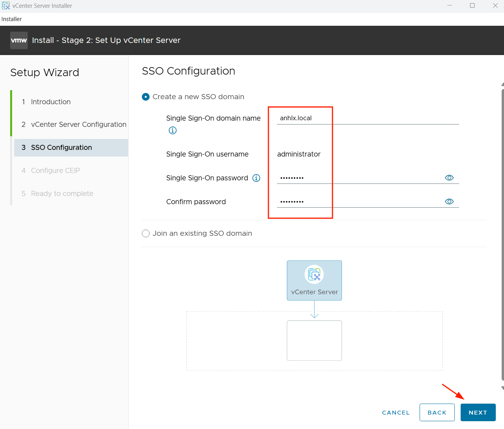Cancel the setup wizard
Viewport: 504px width, 429px height.
(396, 413)
